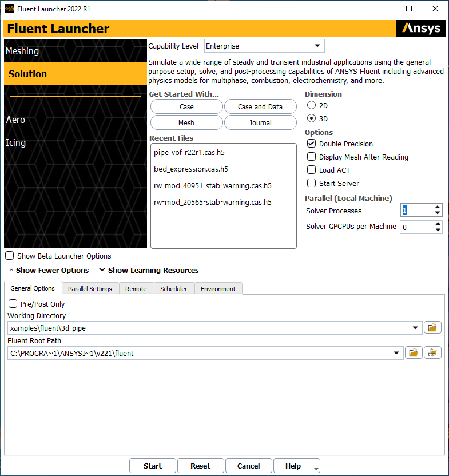Enable the Start Server option
This screenshot has height=476, width=449.
[x=311, y=183]
